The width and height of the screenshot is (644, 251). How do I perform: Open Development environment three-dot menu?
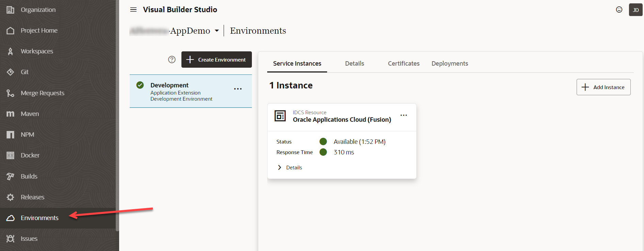click(x=238, y=89)
